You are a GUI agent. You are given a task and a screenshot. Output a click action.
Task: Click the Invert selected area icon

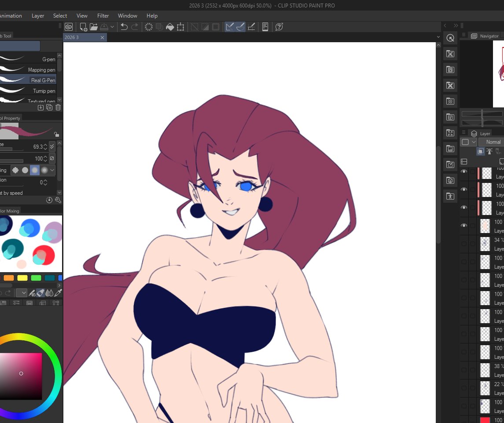click(x=205, y=27)
